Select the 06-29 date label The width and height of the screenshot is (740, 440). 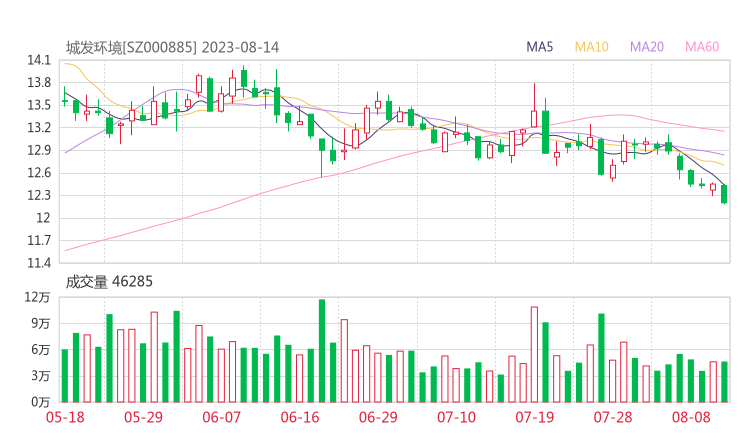click(378, 417)
